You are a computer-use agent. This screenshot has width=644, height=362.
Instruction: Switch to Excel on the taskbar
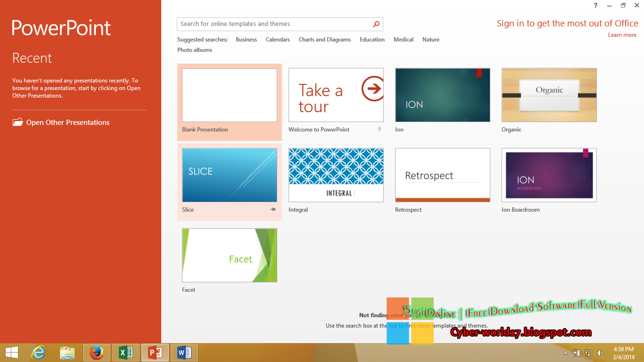tap(126, 353)
